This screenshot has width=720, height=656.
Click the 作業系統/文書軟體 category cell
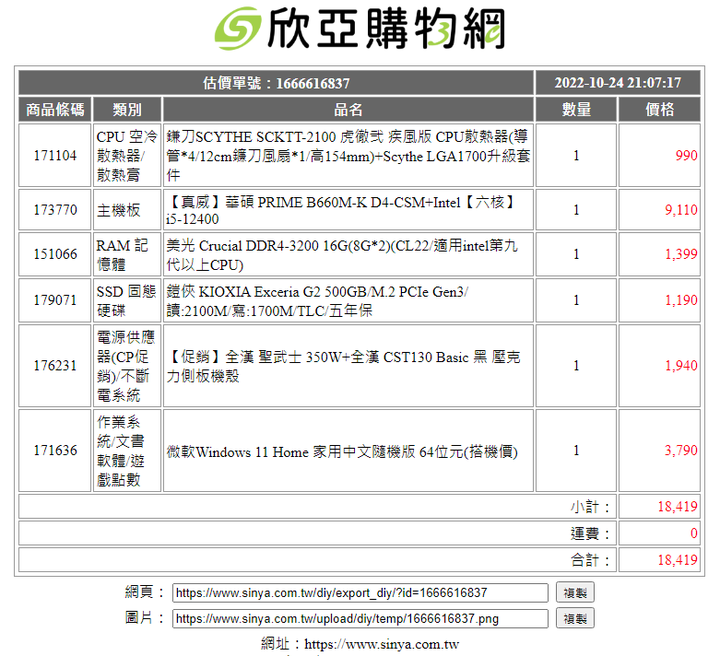(x=127, y=450)
